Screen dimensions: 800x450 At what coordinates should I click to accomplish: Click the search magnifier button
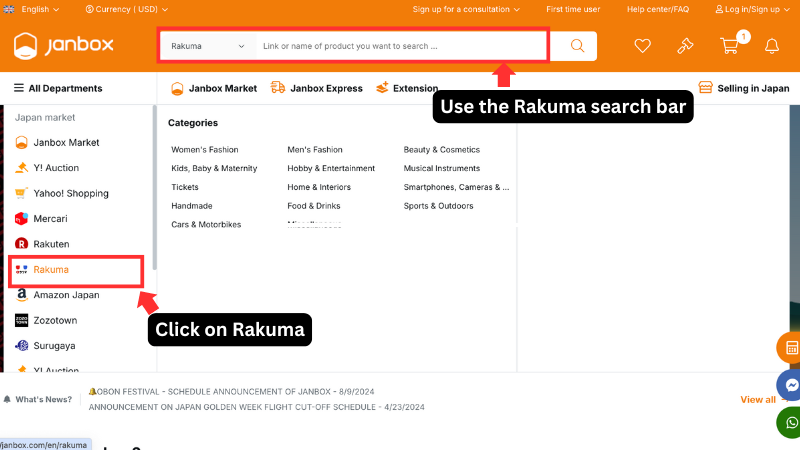[x=577, y=46]
